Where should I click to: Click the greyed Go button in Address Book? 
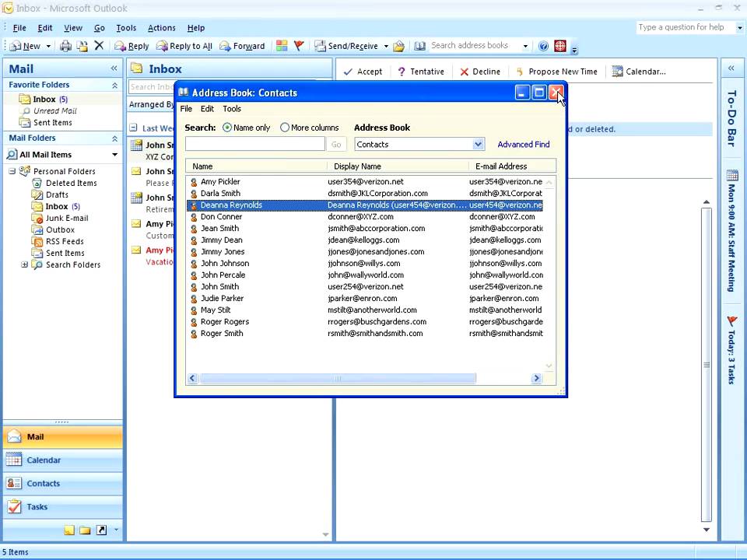point(336,145)
